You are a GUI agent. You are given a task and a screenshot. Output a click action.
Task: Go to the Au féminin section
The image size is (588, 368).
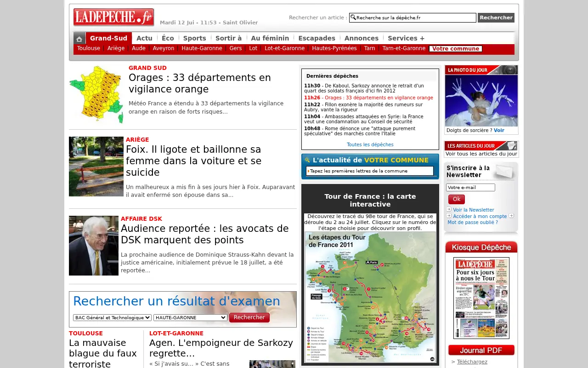tap(270, 38)
